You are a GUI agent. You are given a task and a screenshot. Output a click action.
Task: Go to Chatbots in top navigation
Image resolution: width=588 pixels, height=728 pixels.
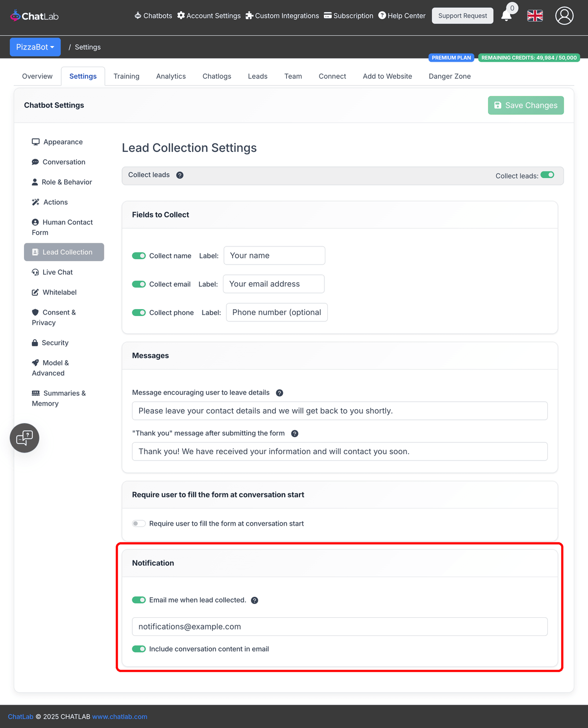click(x=153, y=16)
